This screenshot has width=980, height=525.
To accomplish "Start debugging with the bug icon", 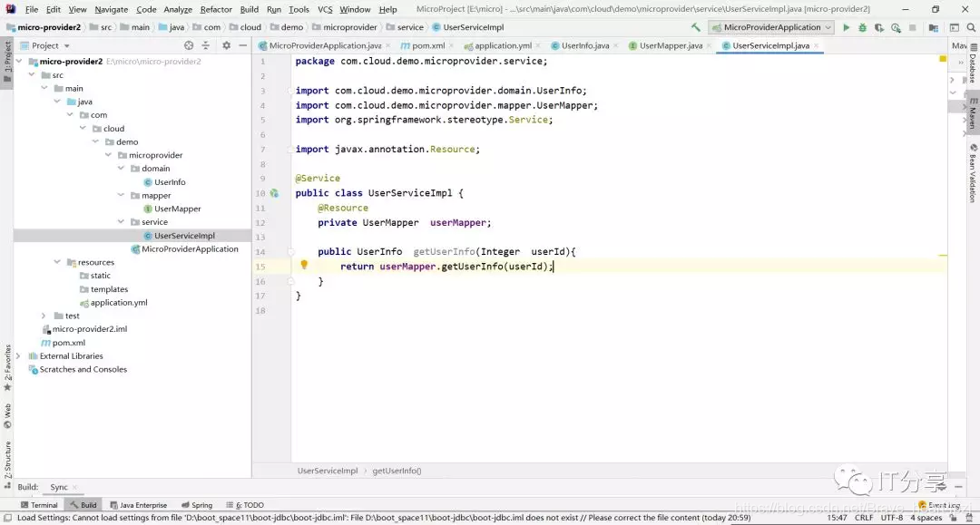I will [863, 27].
